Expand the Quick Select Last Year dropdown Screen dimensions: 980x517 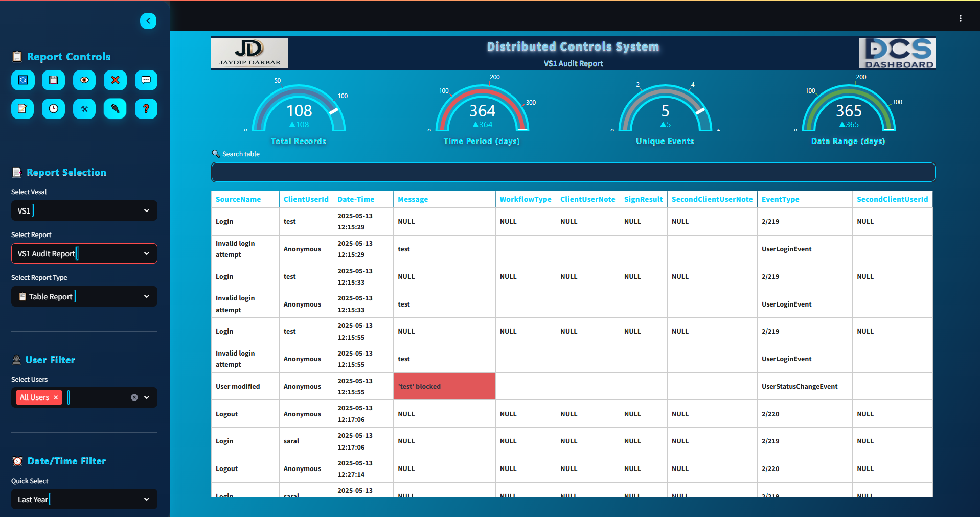point(84,499)
